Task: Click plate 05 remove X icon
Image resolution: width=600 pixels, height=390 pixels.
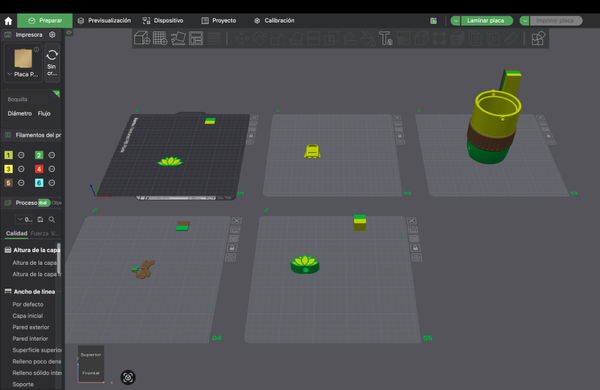Action: coord(411,221)
